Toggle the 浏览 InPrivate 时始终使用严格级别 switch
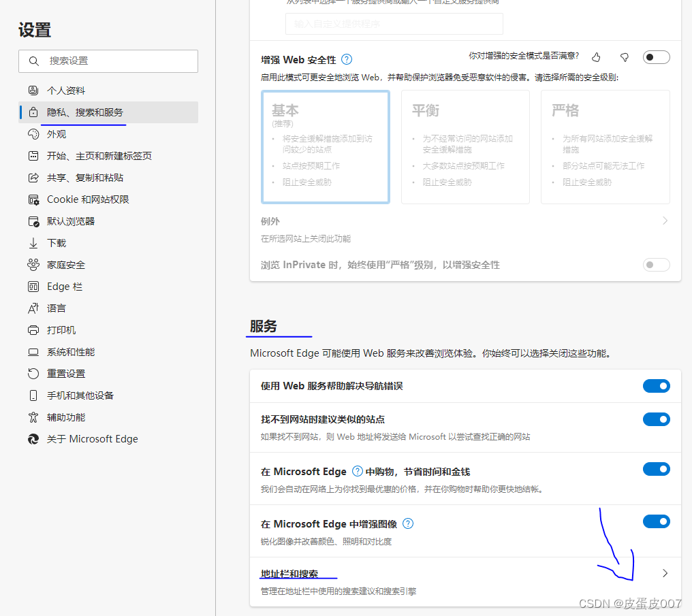Viewport: 692px width, 616px height. [657, 265]
